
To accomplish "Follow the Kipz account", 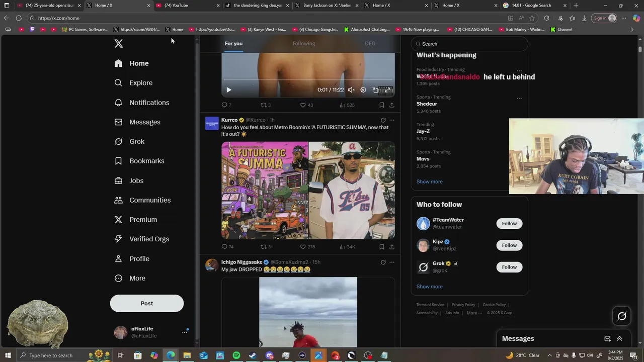I will point(509,245).
